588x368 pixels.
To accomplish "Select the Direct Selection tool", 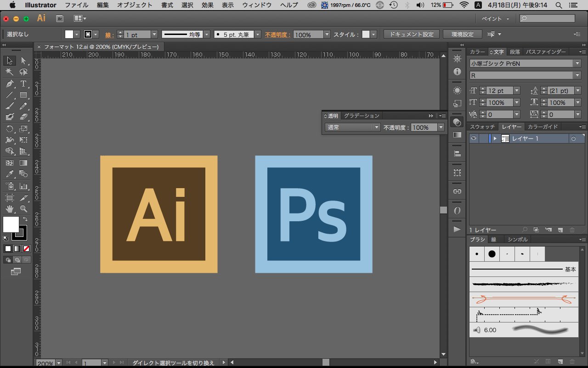I will 23,60.
